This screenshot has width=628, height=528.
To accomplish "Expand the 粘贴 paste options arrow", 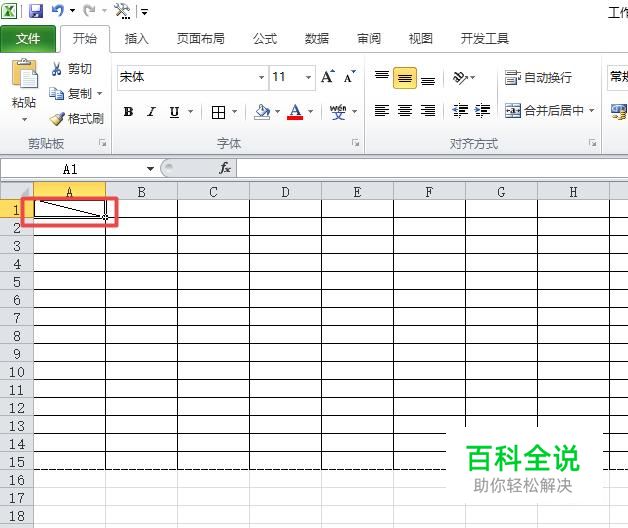I will (24, 119).
